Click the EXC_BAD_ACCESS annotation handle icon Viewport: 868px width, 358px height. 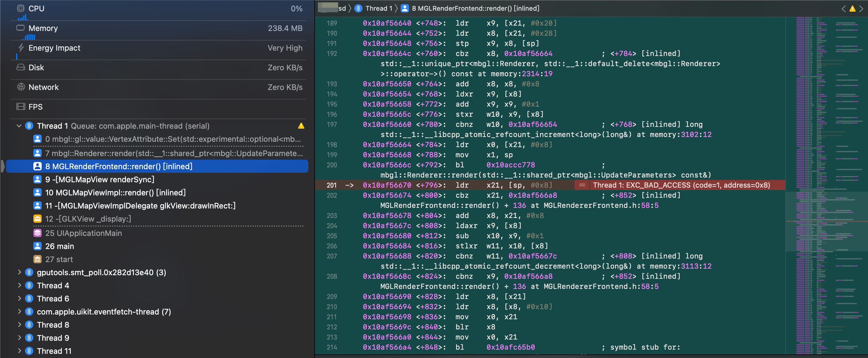582,185
